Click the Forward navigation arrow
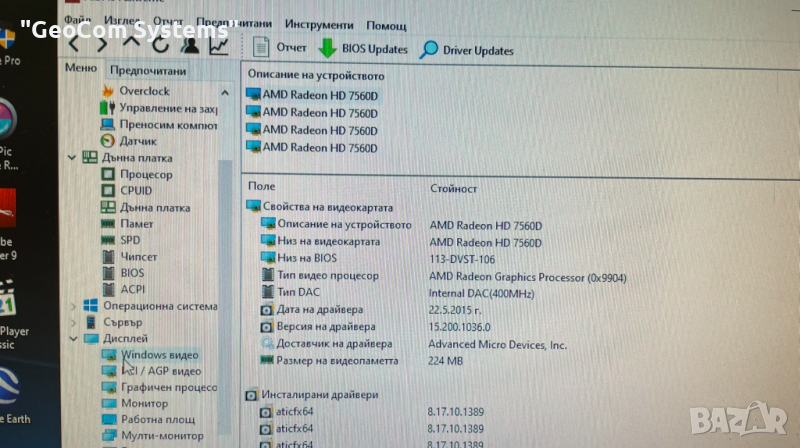The width and height of the screenshot is (800, 448). (101, 44)
